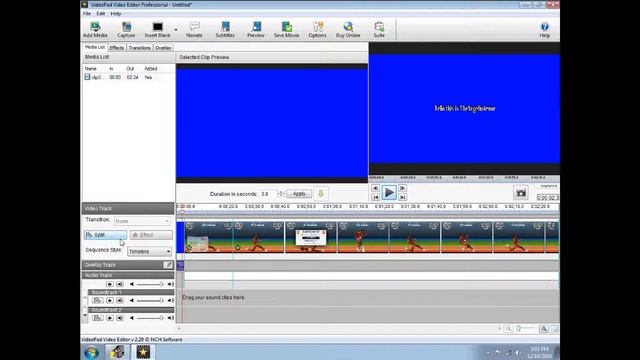This screenshot has width=640, height=360.
Task: Click the Insert Blank toolbar icon
Action: (x=158, y=30)
